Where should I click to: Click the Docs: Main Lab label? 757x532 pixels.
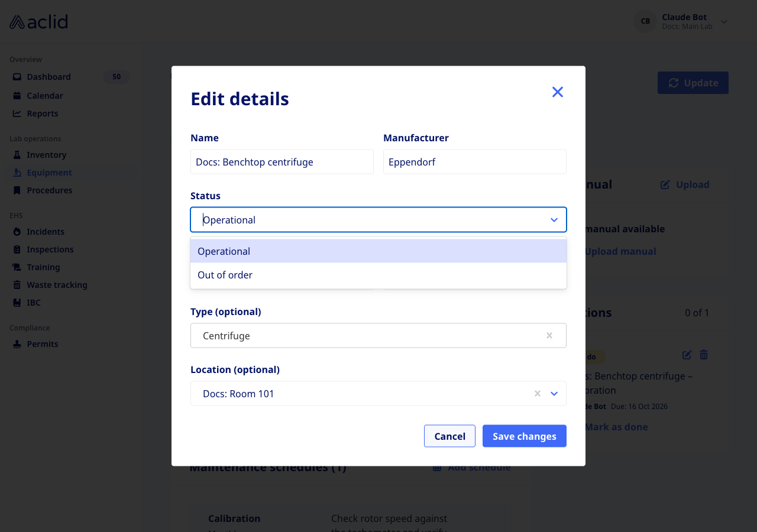687,27
